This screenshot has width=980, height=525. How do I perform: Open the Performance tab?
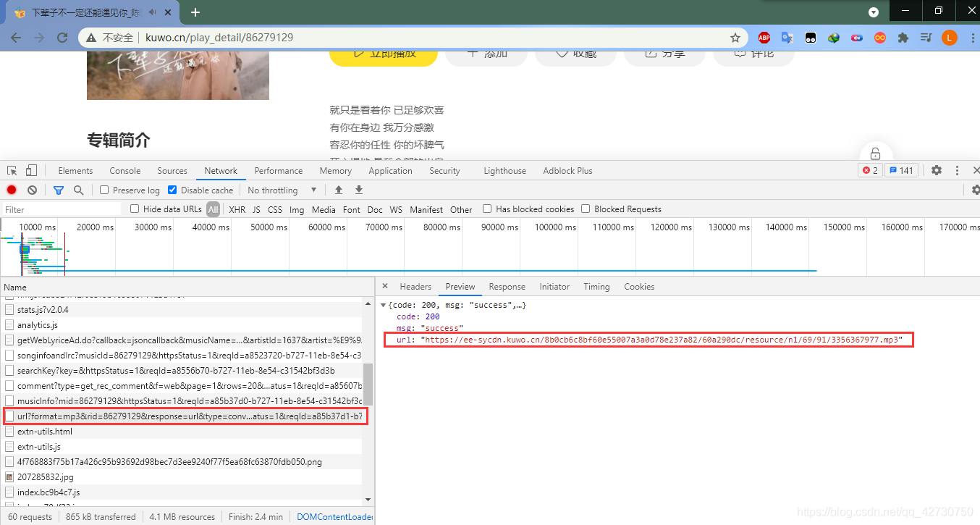point(279,170)
